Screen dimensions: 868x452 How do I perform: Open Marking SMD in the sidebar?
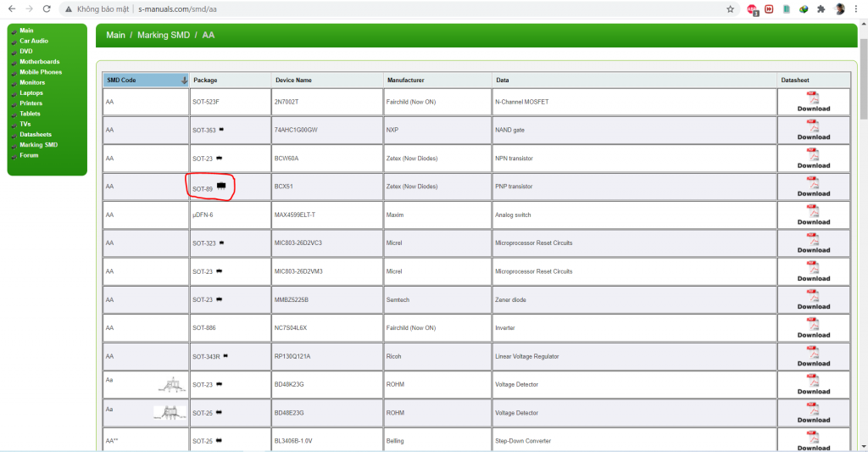coord(39,144)
